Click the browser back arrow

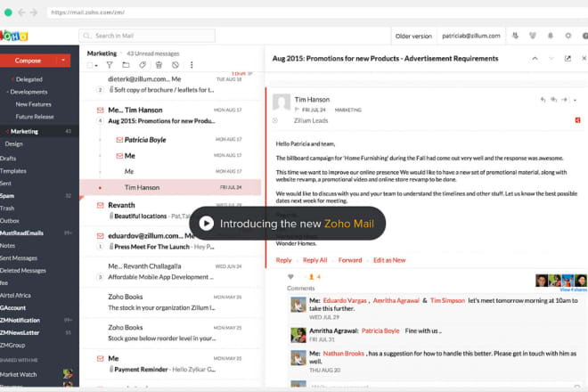21,12
